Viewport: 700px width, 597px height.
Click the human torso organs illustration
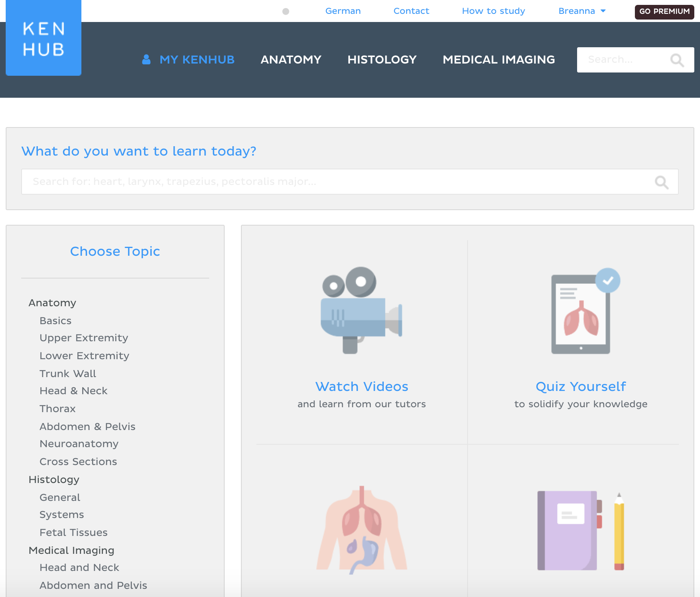(x=361, y=529)
